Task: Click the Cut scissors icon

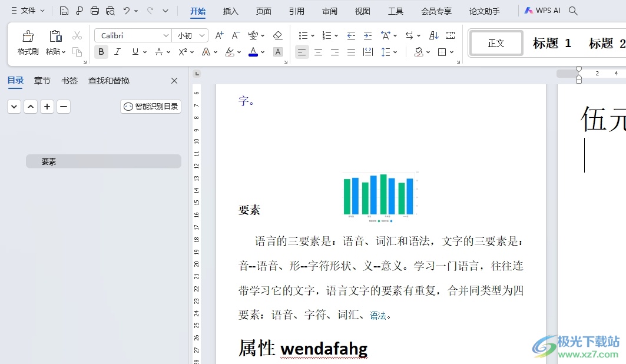Action: (x=77, y=36)
